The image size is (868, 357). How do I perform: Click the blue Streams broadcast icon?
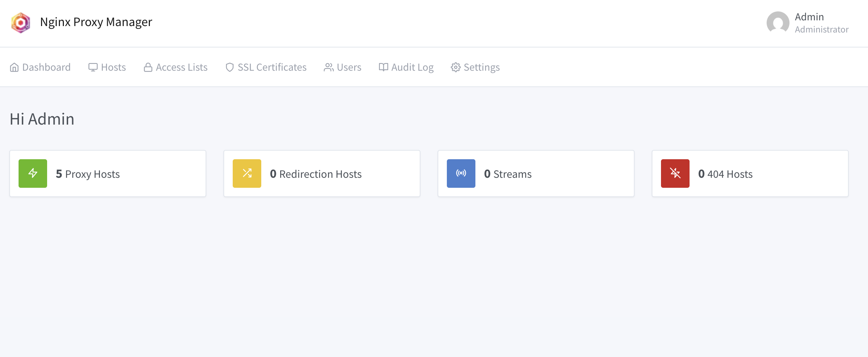click(x=461, y=174)
